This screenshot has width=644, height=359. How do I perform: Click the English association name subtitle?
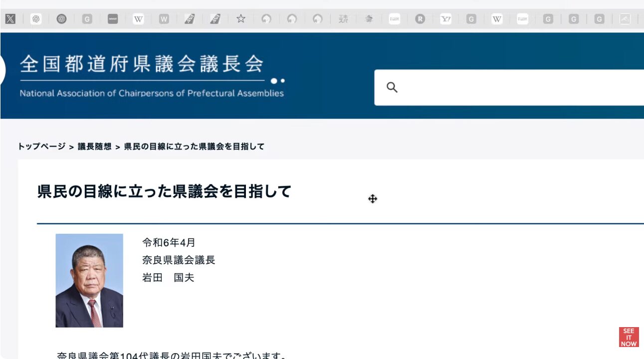(x=152, y=93)
